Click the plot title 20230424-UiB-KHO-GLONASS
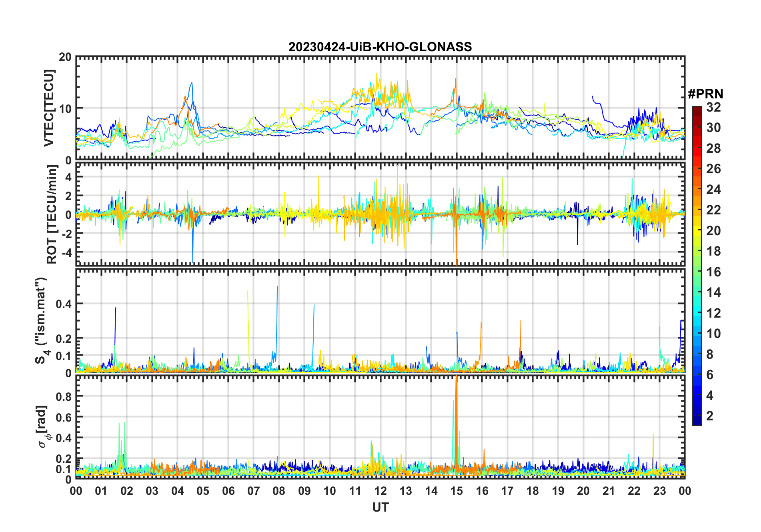The height and width of the screenshot is (532, 761). pos(380,47)
